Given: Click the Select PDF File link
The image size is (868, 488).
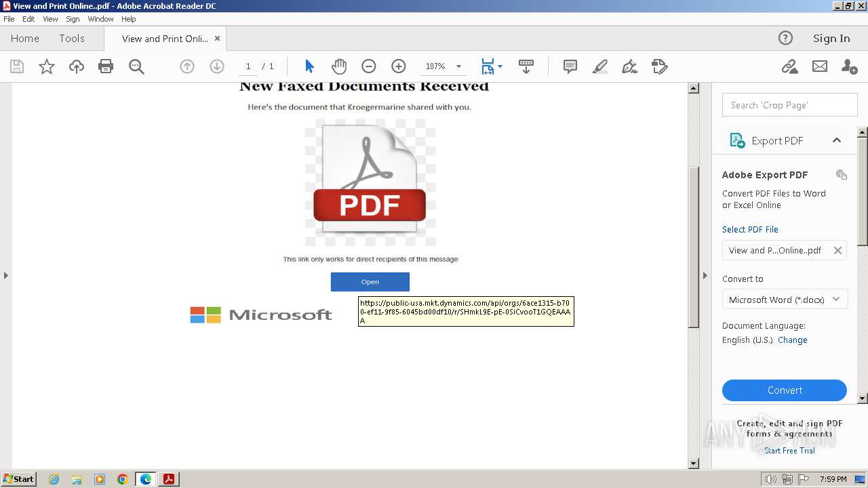Looking at the screenshot, I should point(750,229).
